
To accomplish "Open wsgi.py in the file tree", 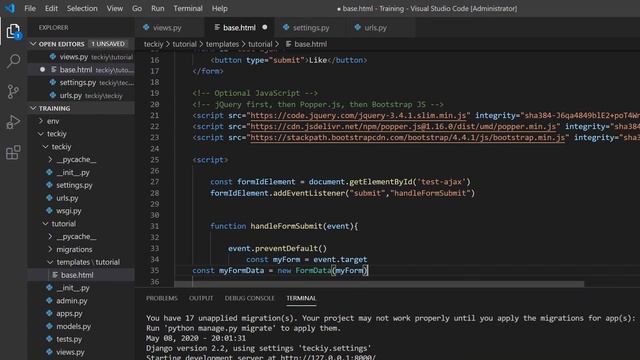I will click(x=81, y=211).
